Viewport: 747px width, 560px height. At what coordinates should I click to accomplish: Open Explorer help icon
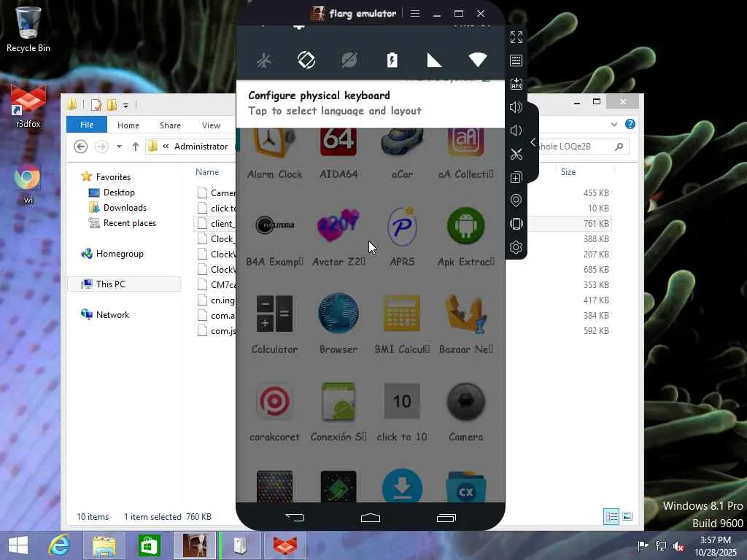pyautogui.click(x=630, y=124)
